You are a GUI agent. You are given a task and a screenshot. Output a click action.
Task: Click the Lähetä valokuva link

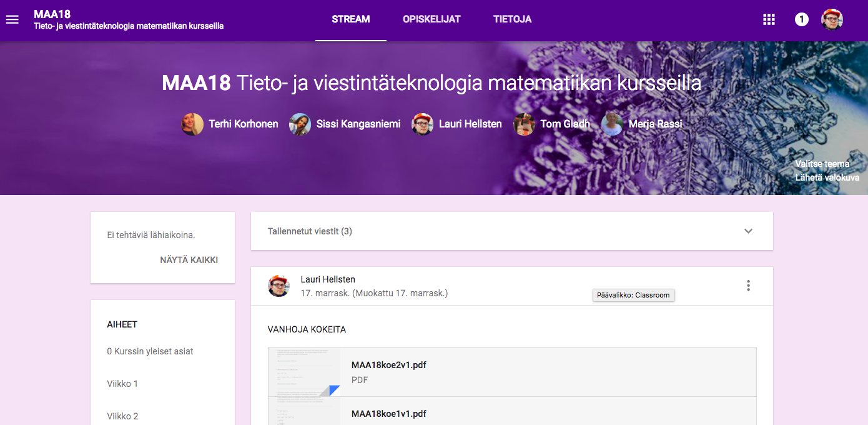[x=827, y=177]
